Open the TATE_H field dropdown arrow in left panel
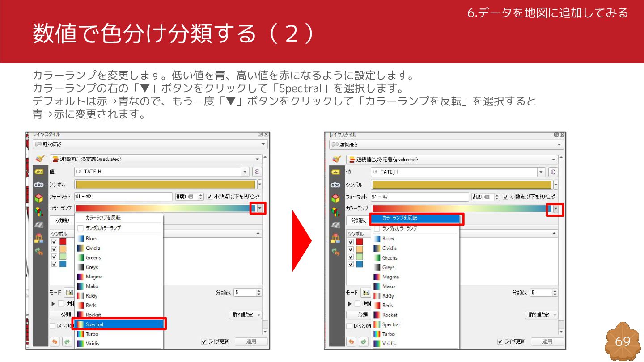 (245, 172)
